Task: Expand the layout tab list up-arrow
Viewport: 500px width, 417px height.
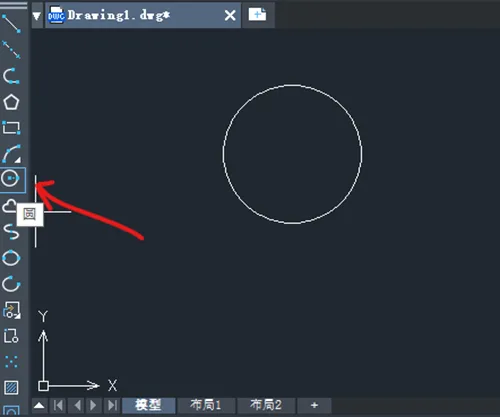Action: 39,405
